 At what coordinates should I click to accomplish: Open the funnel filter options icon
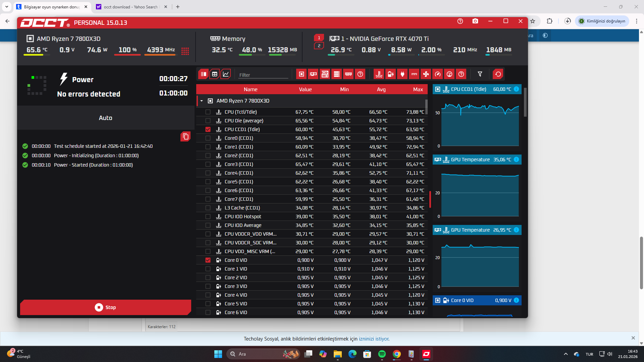(480, 74)
